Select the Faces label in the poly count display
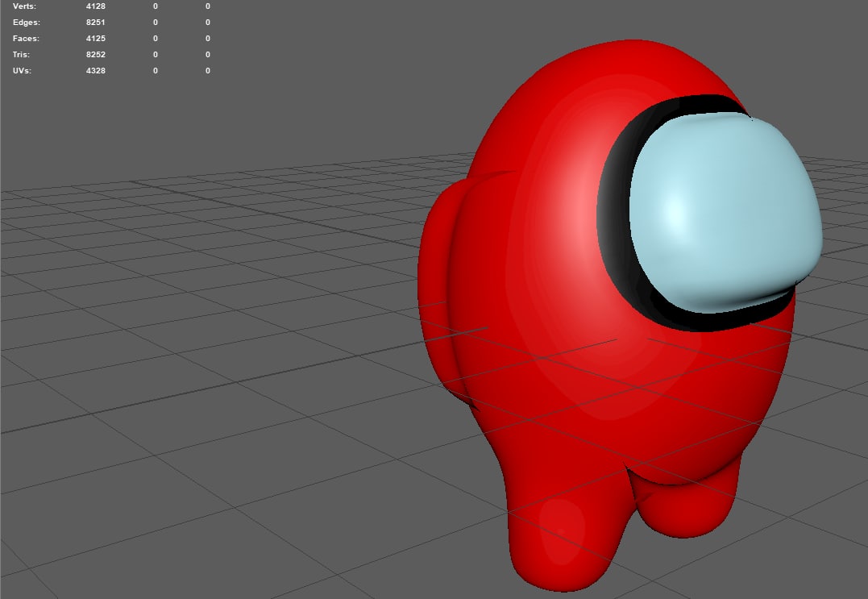Screen dimensions: 868x599 [26, 38]
